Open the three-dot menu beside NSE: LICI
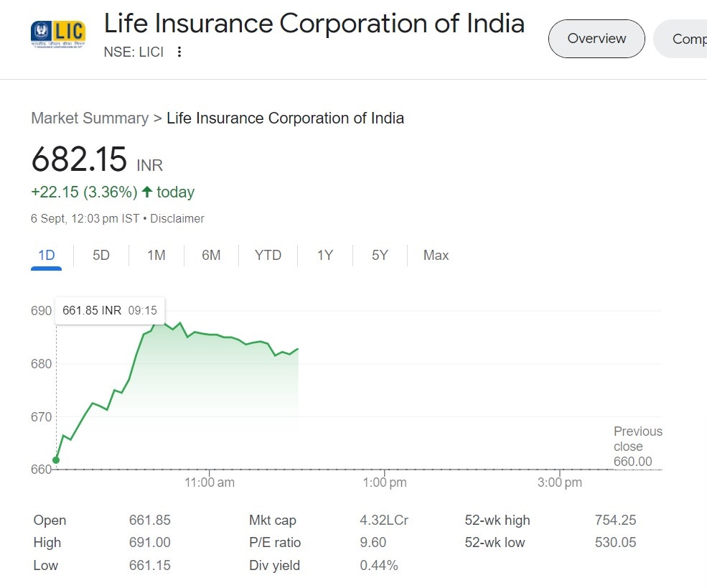This screenshot has height=588, width=707. point(179,52)
